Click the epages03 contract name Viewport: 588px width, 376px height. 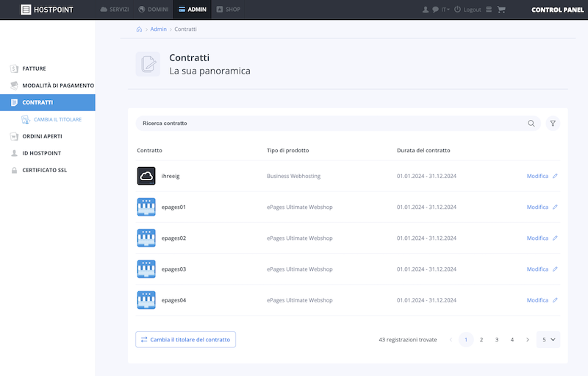pos(173,269)
